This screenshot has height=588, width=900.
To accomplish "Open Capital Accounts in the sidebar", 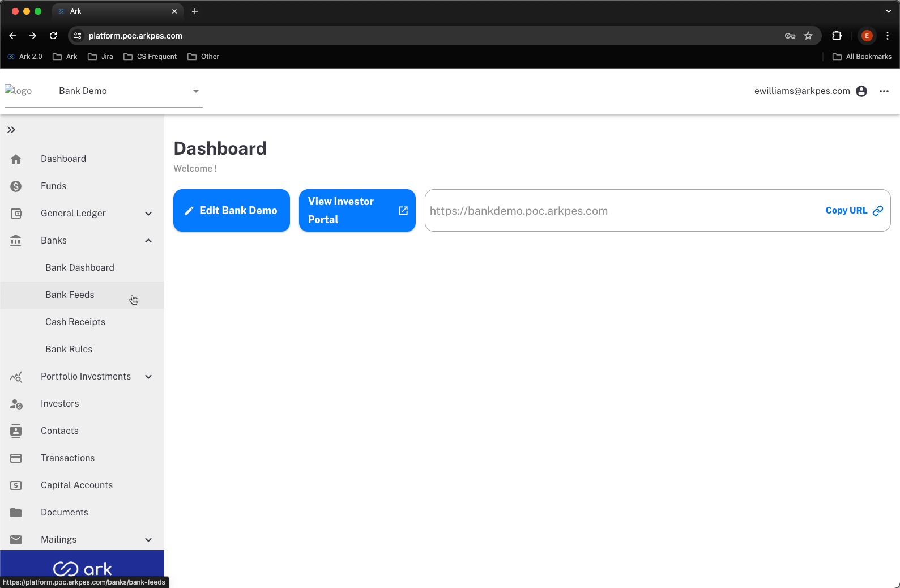I will [82, 485].
